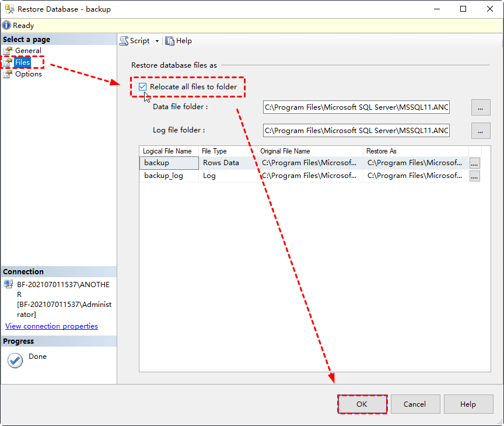Image resolution: width=504 pixels, height=426 pixels.
Task: Browse for the Data file folder
Action: point(481,107)
